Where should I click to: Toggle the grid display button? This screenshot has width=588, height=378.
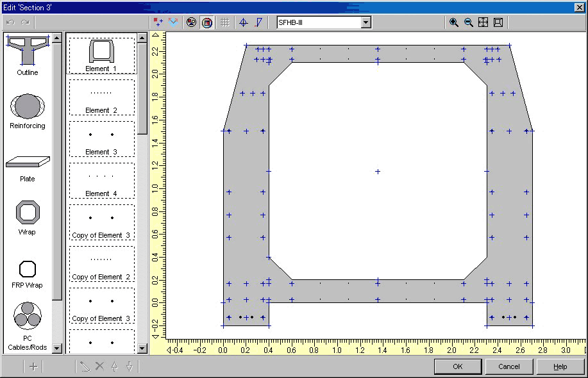225,22
